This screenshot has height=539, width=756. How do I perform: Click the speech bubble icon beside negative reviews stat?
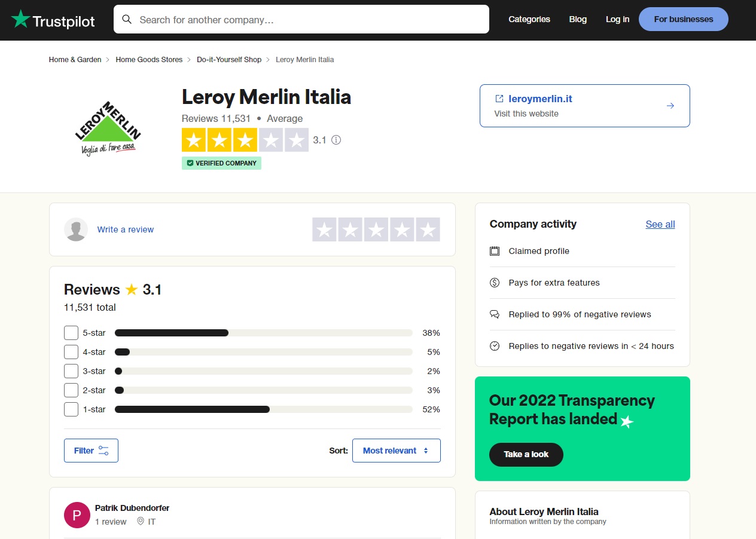(x=495, y=314)
